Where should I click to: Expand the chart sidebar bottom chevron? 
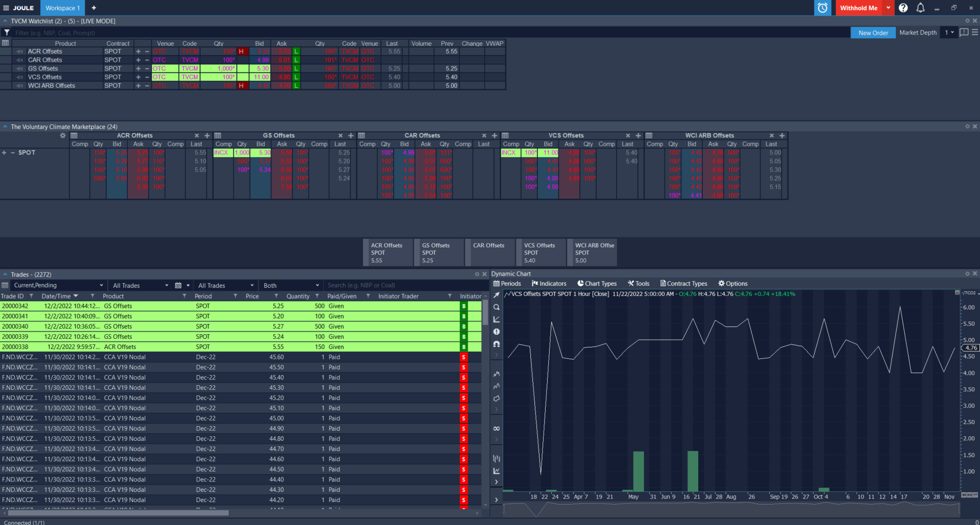pos(496,500)
